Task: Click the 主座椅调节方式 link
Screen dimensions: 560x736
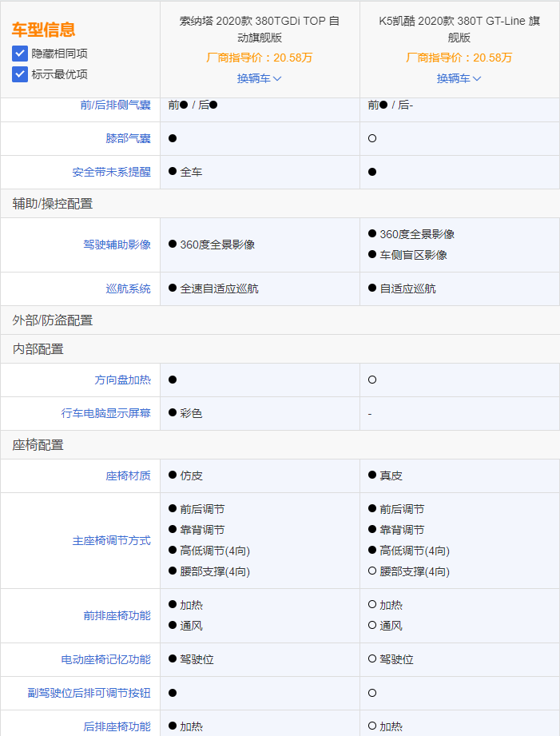Action: pyautogui.click(x=111, y=541)
